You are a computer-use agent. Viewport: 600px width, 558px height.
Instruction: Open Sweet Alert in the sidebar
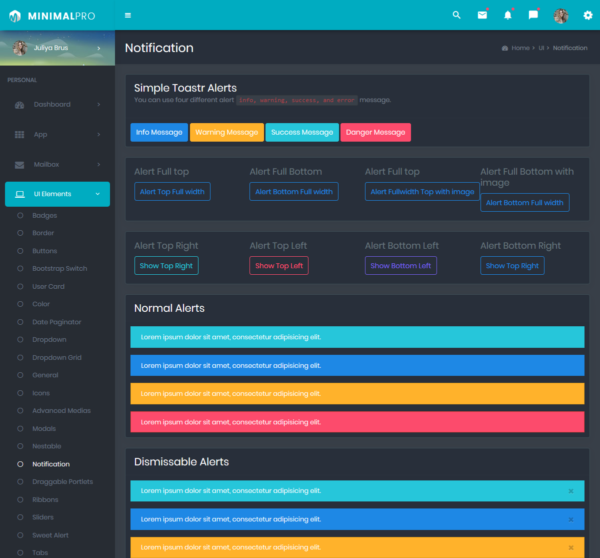click(50, 536)
